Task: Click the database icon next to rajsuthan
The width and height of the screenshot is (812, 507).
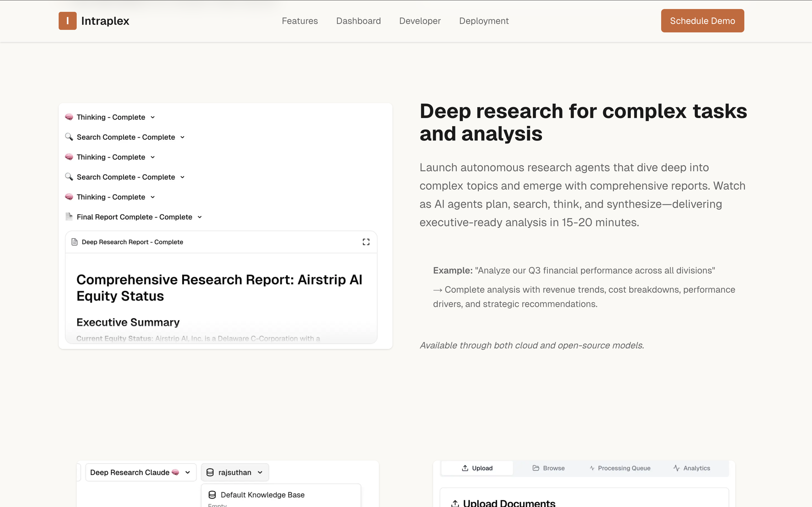Action: pyautogui.click(x=210, y=472)
